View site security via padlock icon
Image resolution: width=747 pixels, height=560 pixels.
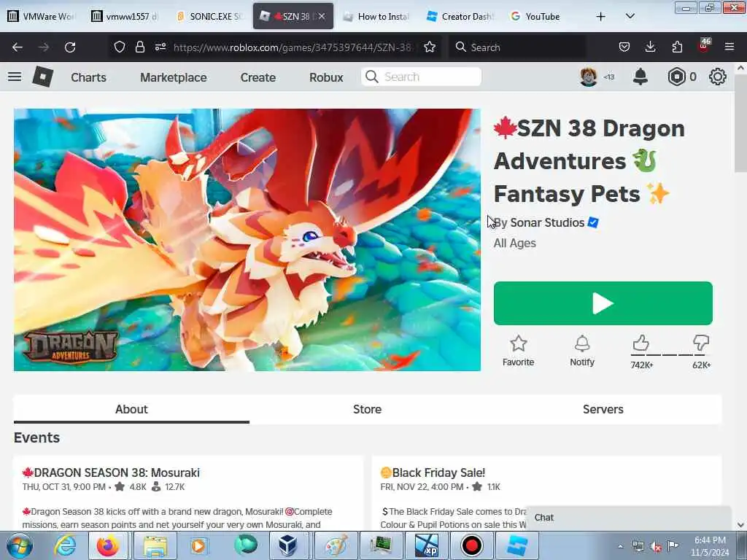point(139,47)
